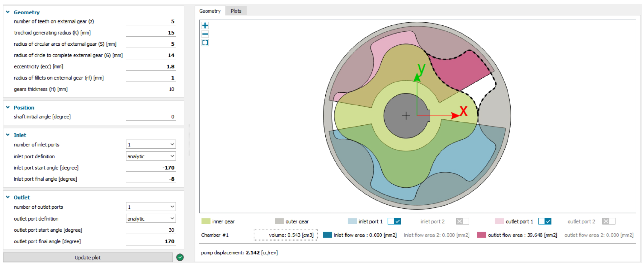644x266 pixels.
Task: Click the zoom in plus icon
Action: coord(205,25)
